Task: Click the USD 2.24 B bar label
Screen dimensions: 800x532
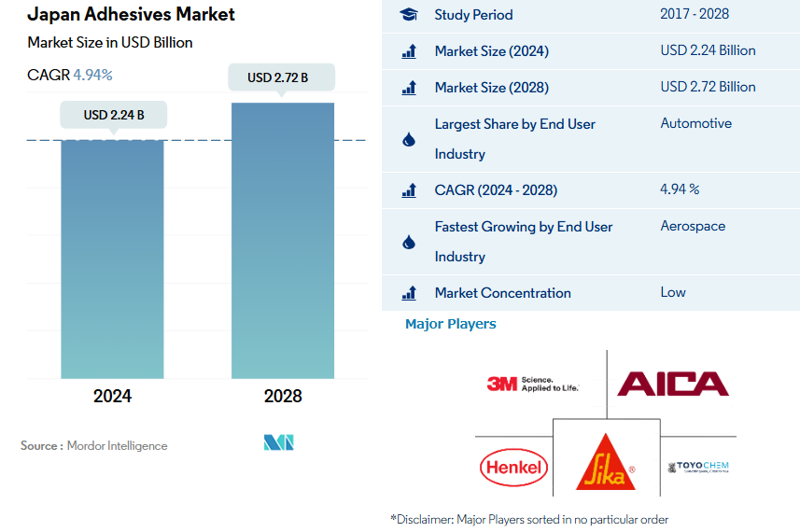Action: (x=113, y=116)
